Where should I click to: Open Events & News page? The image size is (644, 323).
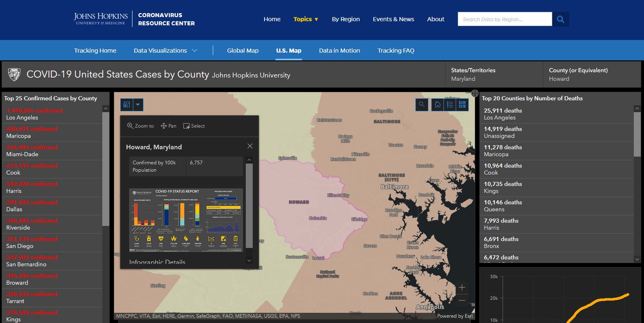coord(393,19)
